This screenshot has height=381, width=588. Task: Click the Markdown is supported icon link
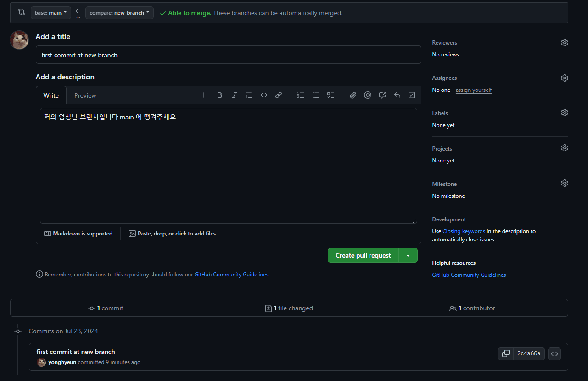[78, 234]
